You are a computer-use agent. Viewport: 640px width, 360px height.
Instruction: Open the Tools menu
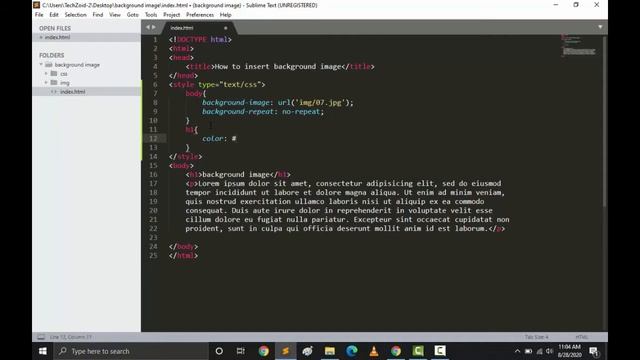[x=151, y=15]
